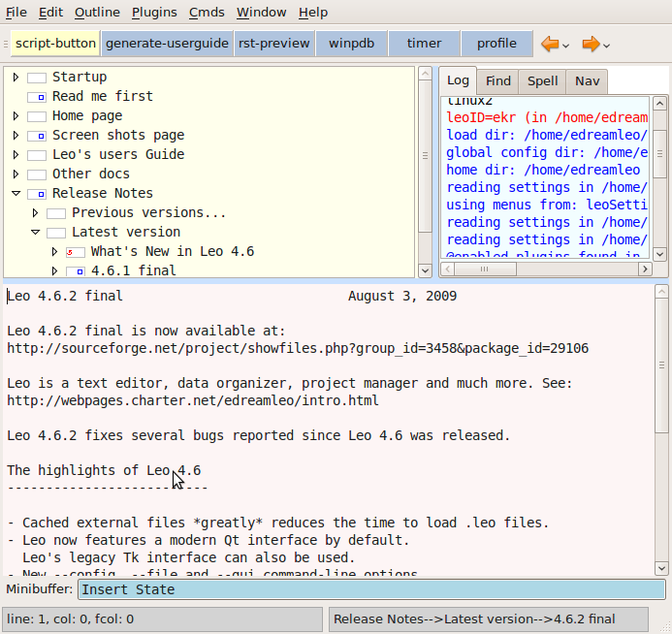Click the body pane scroll up arrow

[x=661, y=292]
